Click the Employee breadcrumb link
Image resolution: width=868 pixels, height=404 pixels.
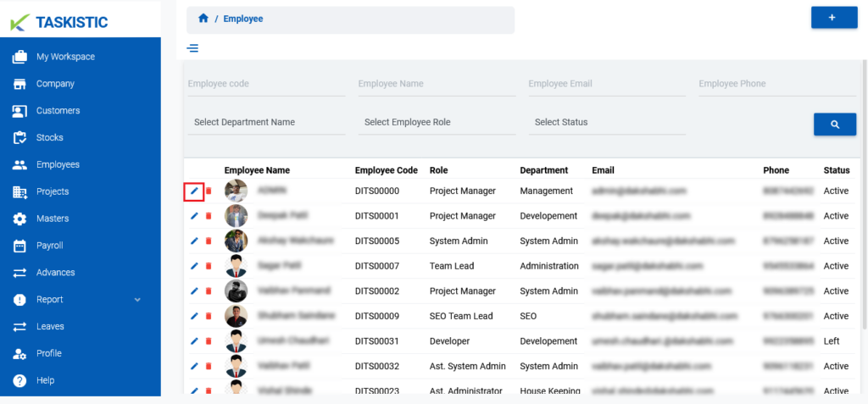click(243, 19)
